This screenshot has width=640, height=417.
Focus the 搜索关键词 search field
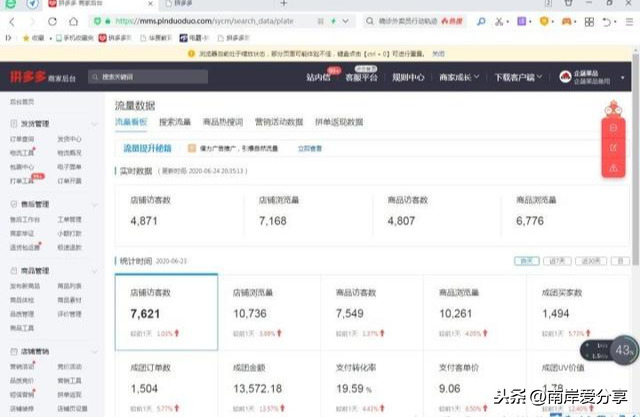(148, 77)
